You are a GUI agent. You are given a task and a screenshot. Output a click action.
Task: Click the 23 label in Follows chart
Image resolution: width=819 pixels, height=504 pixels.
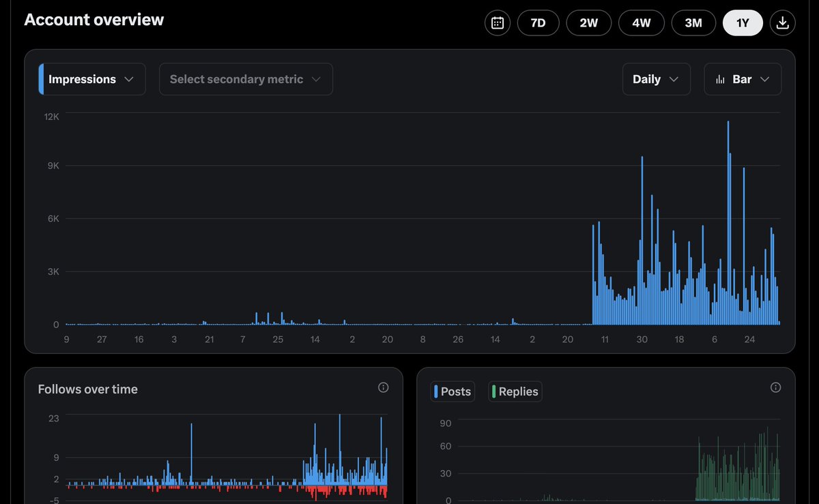[53, 418]
